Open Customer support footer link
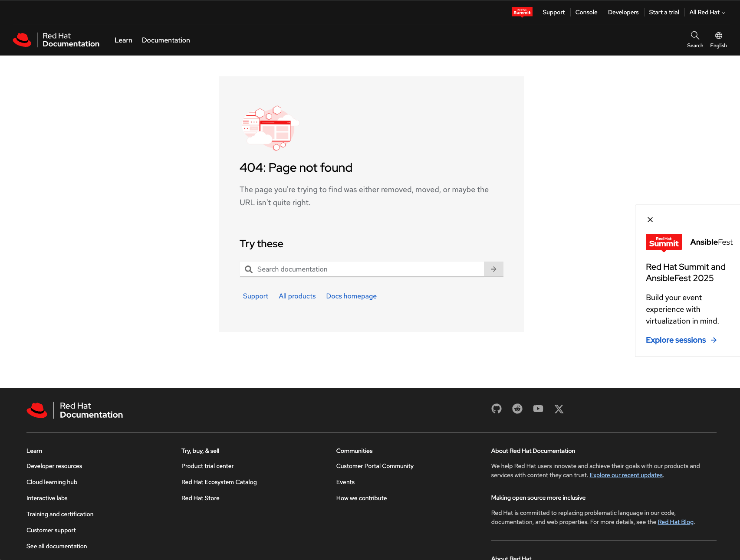This screenshot has width=740, height=560. point(51,530)
